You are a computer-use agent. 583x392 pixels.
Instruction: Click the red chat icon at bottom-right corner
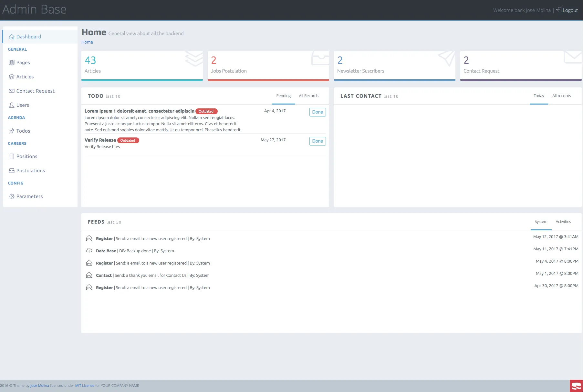[x=576, y=386]
